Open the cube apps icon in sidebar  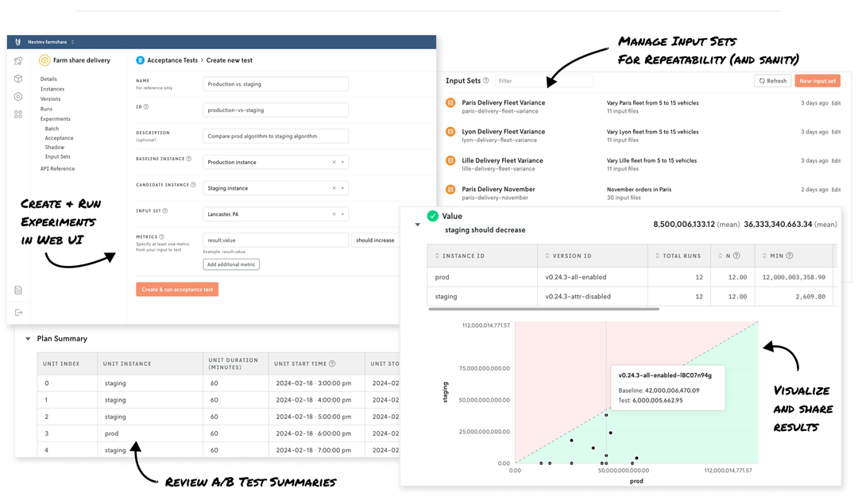(18, 79)
